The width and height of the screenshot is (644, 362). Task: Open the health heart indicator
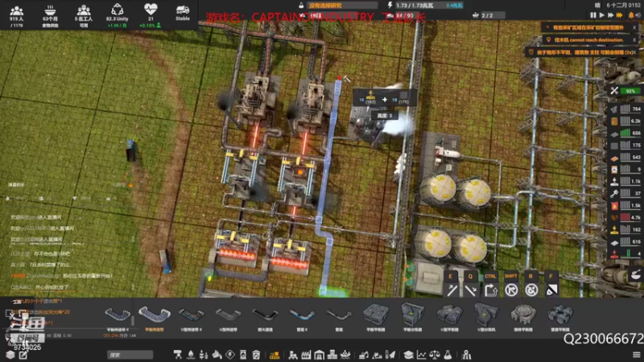pyautogui.click(x=151, y=16)
